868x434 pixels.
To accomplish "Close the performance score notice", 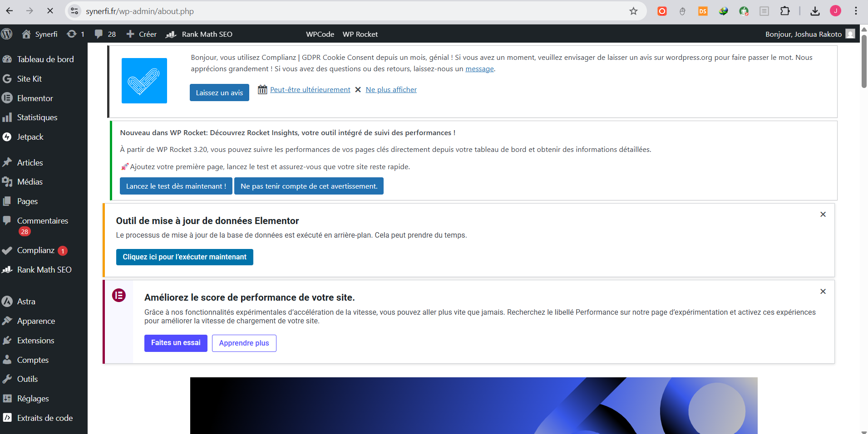I will pos(823,292).
